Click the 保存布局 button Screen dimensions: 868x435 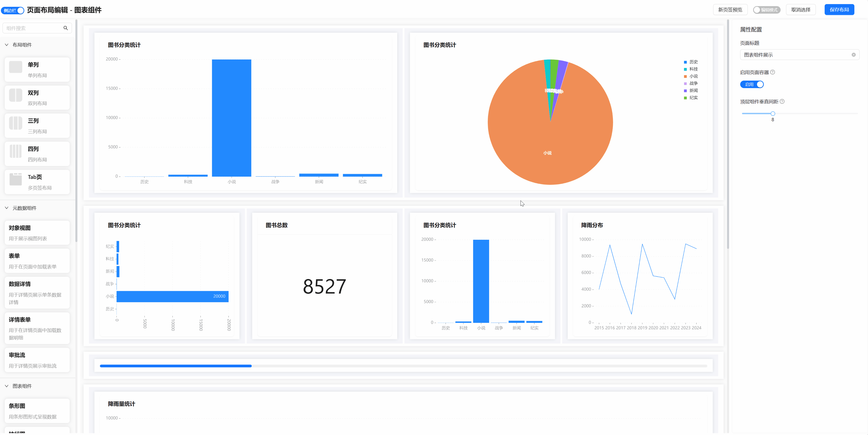(x=839, y=10)
